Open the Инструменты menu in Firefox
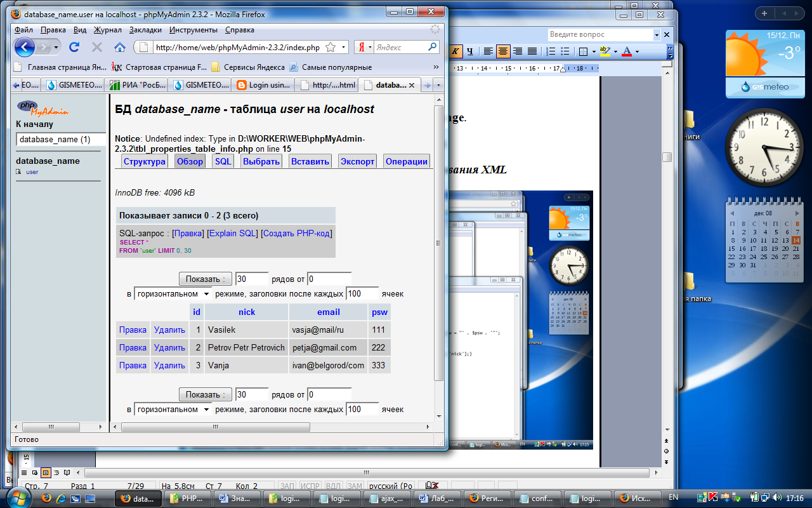The height and width of the screenshot is (508, 812). (x=193, y=30)
